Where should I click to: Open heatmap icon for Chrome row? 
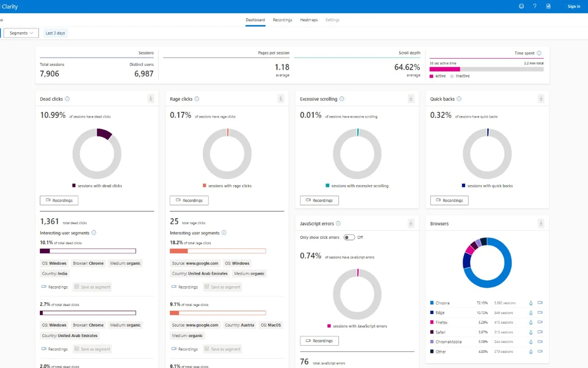pyautogui.click(x=531, y=303)
